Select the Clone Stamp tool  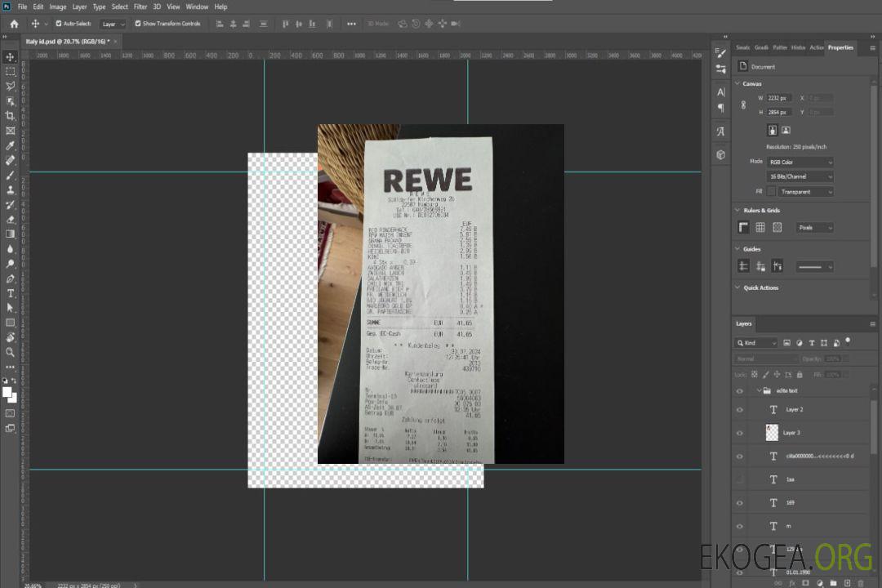[10, 189]
